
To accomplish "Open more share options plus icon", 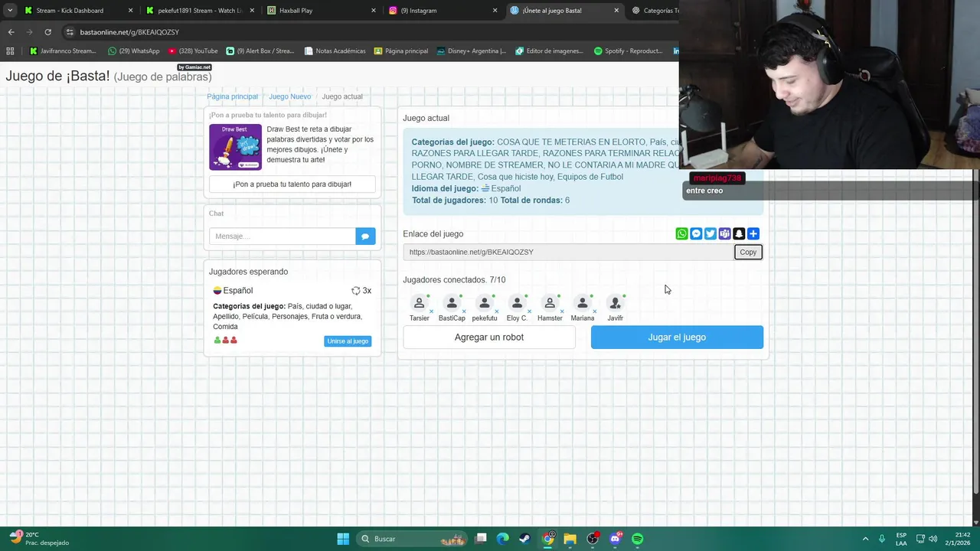I will [x=753, y=233].
